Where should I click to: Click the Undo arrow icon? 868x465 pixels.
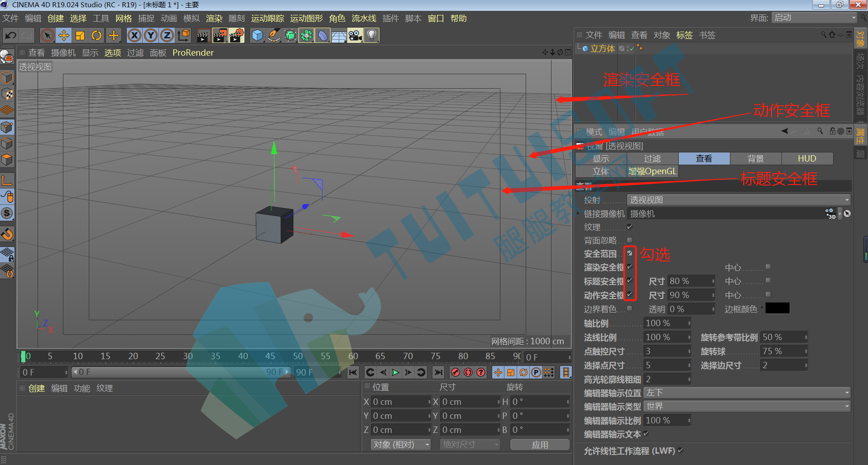tap(11, 35)
